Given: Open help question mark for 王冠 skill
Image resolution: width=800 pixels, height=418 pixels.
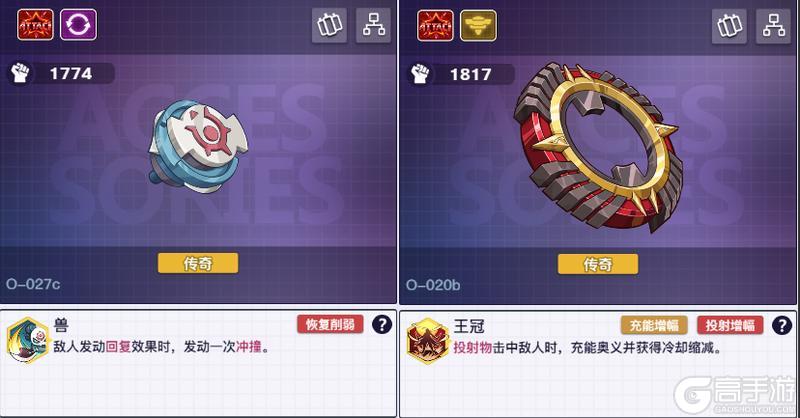Looking at the screenshot, I should [782, 325].
